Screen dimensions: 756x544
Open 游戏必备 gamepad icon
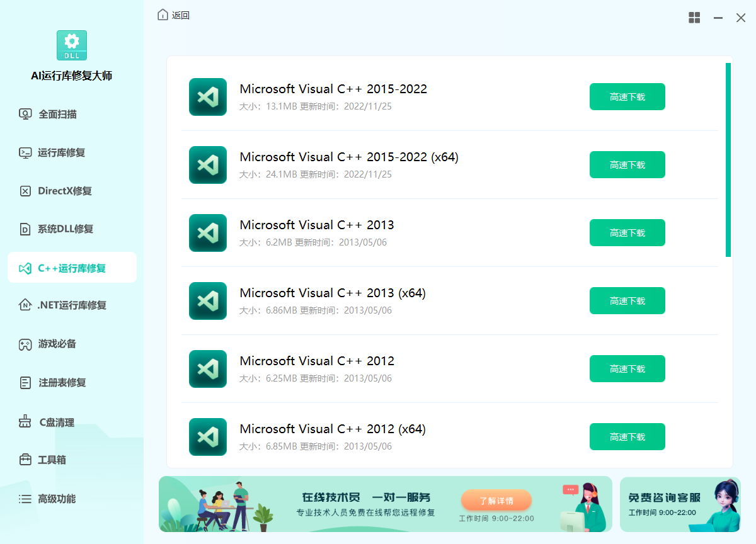click(25, 344)
